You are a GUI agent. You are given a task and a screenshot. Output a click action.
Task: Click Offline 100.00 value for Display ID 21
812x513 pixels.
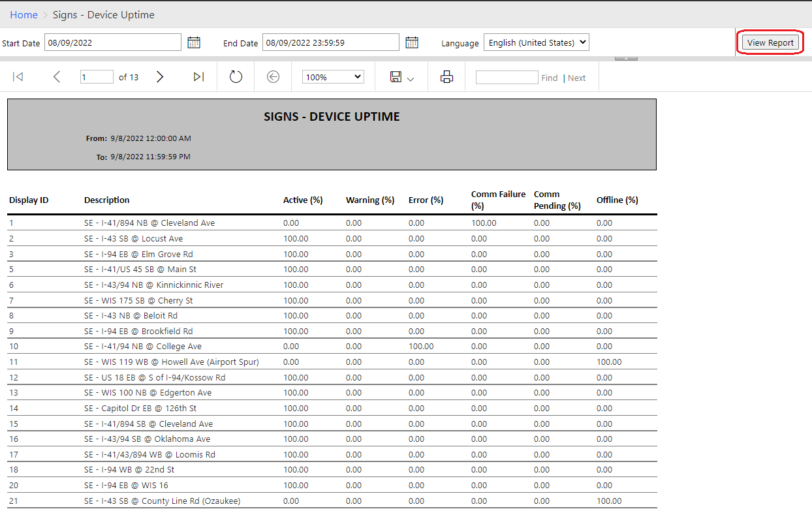(x=609, y=501)
